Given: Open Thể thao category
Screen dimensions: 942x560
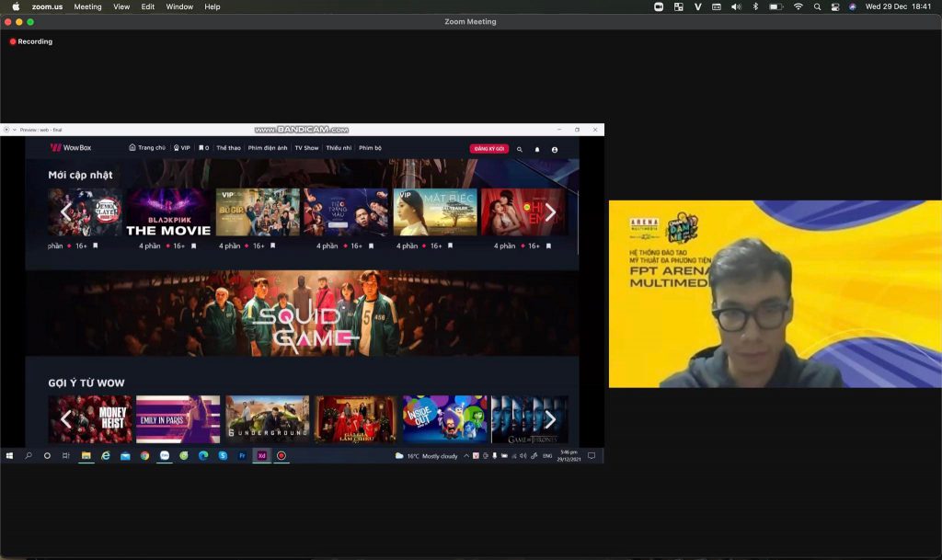Looking at the screenshot, I should pyautogui.click(x=228, y=148).
